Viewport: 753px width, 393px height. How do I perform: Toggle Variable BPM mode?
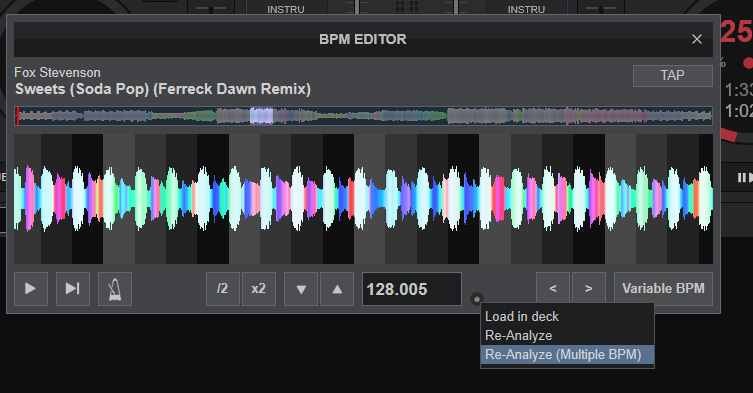click(x=663, y=289)
